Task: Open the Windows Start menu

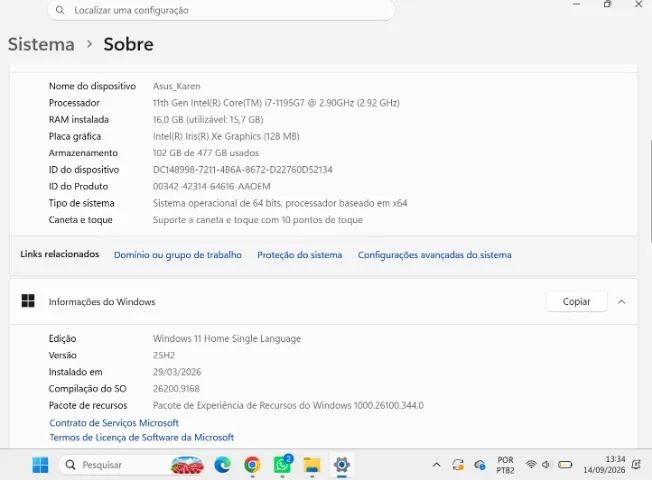Action: [40, 465]
